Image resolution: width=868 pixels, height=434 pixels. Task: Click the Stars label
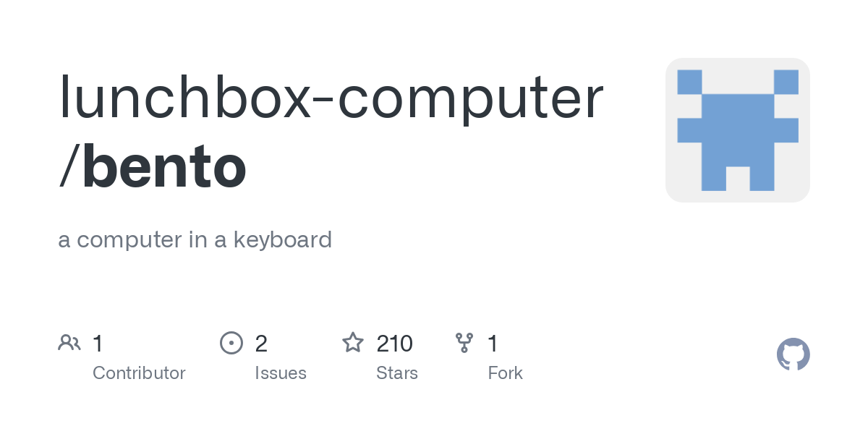396,373
